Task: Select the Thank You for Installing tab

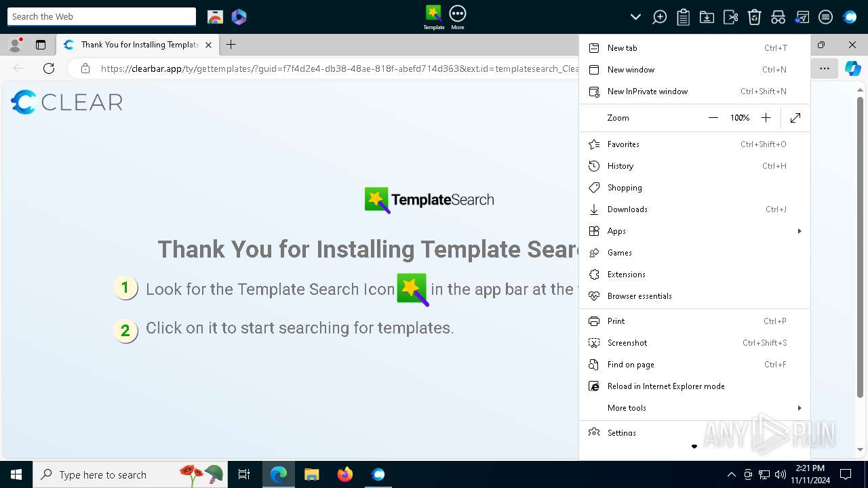Action: point(137,45)
